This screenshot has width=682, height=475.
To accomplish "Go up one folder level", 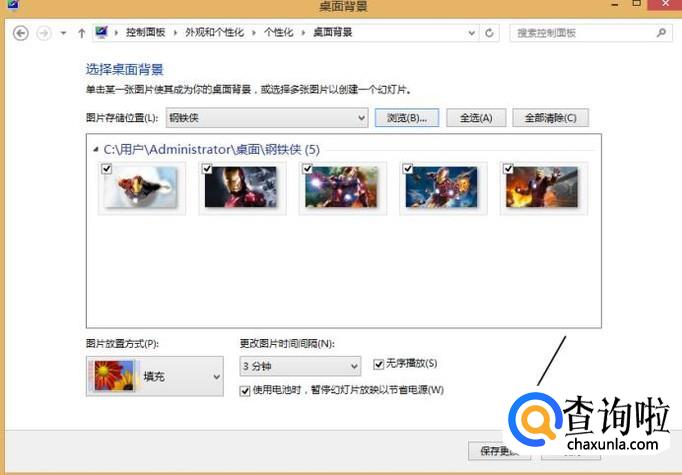I will click(x=81, y=33).
